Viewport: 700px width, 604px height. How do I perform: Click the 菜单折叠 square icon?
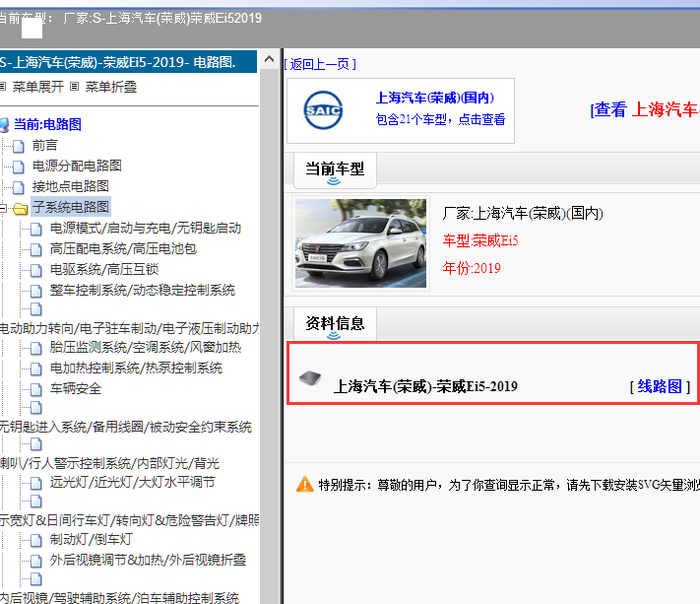coord(75,87)
